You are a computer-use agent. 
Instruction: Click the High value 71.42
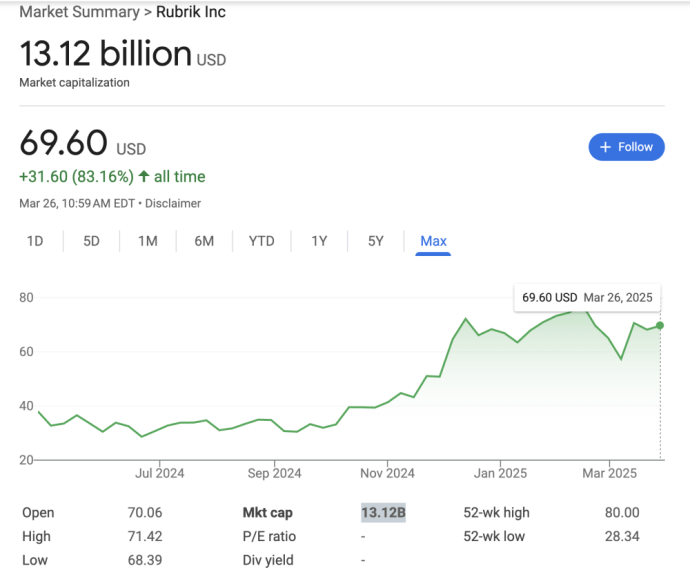click(x=145, y=537)
